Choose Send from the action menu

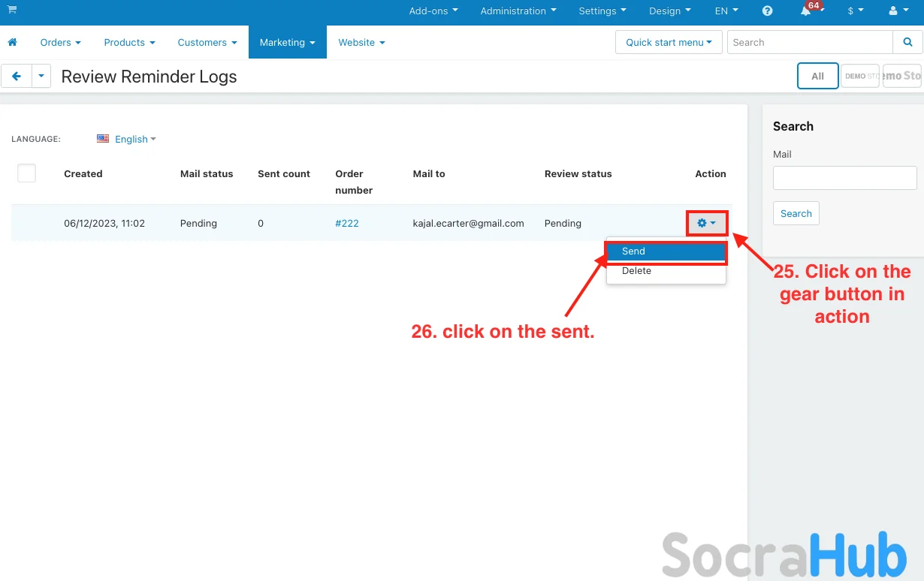click(666, 251)
